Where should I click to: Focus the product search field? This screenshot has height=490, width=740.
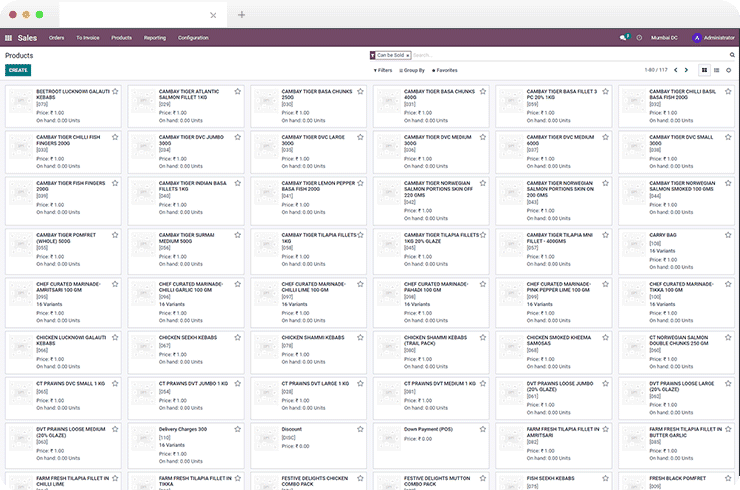569,55
